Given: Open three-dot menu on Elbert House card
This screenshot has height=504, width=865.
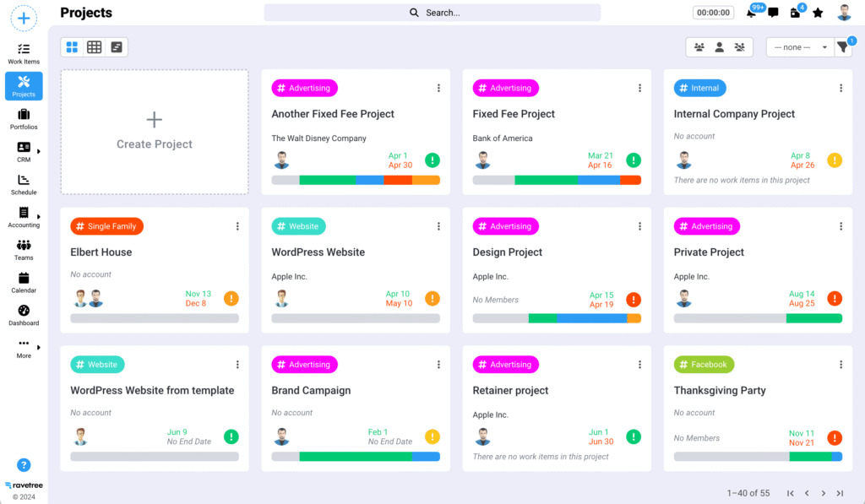Looking at the screenshot, I should (x=237, y=226).
